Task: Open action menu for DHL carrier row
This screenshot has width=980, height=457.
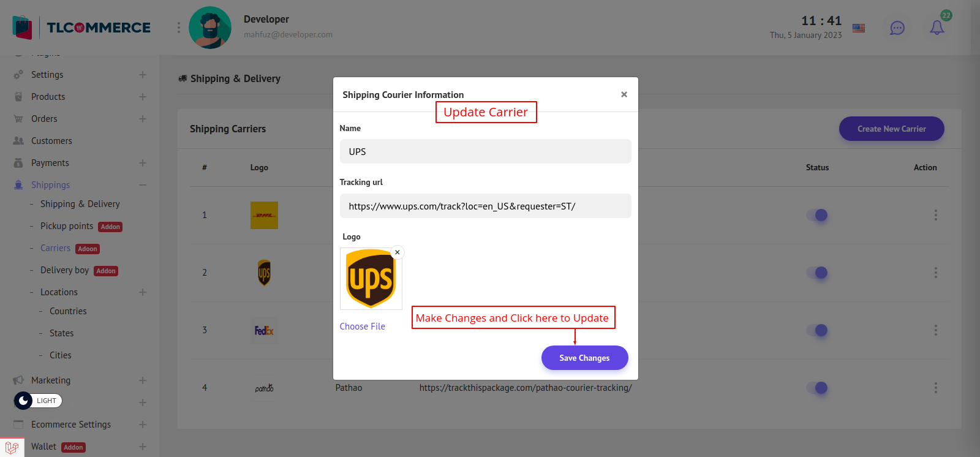Action: click(935, 215)
